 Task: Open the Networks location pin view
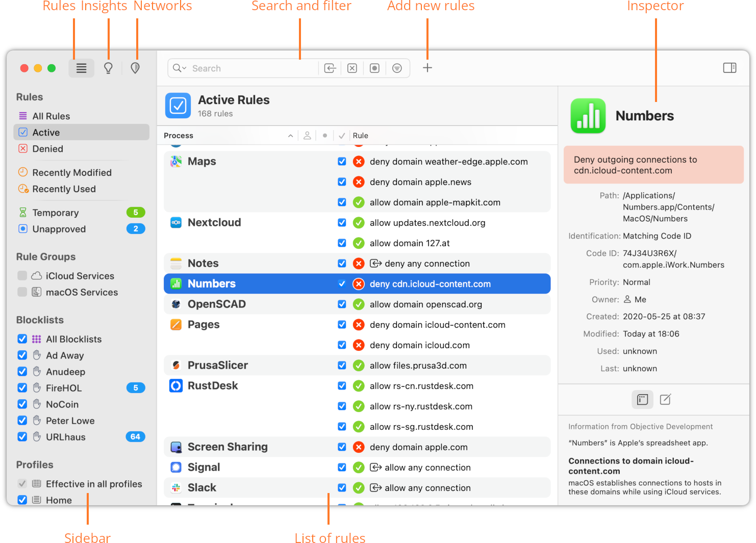tap(135, 68)
